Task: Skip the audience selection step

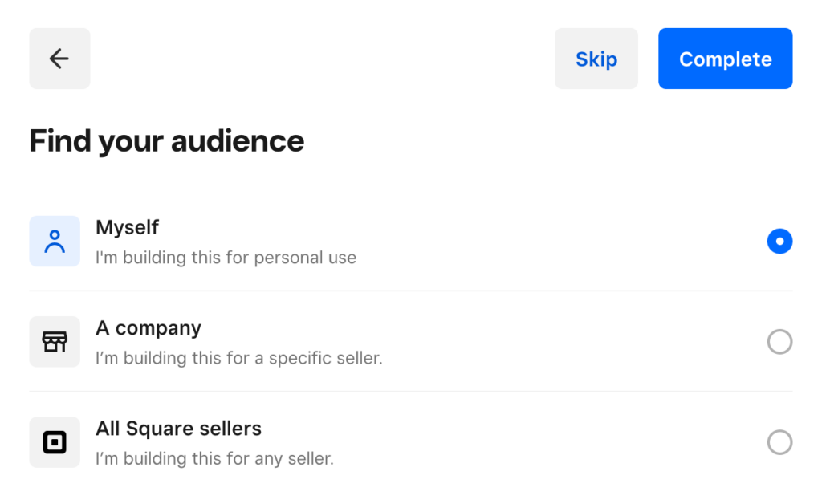Action: pyautogui.click(x=596, y=59)
